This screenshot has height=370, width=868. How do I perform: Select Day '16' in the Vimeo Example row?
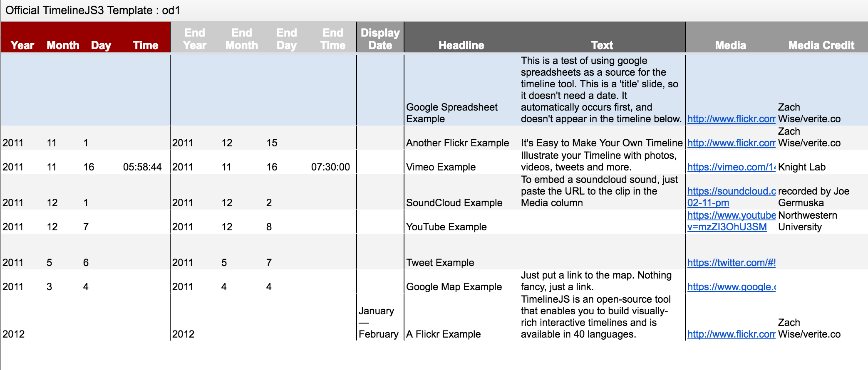[89, 167]
